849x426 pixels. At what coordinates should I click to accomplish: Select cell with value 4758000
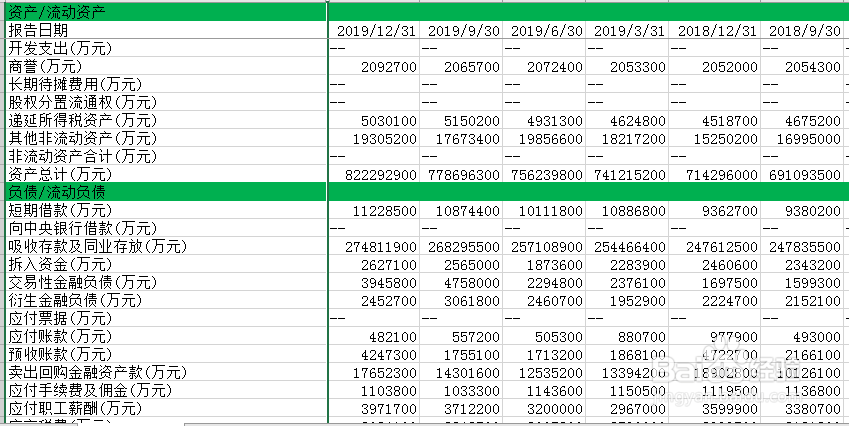tap(461, 282)
